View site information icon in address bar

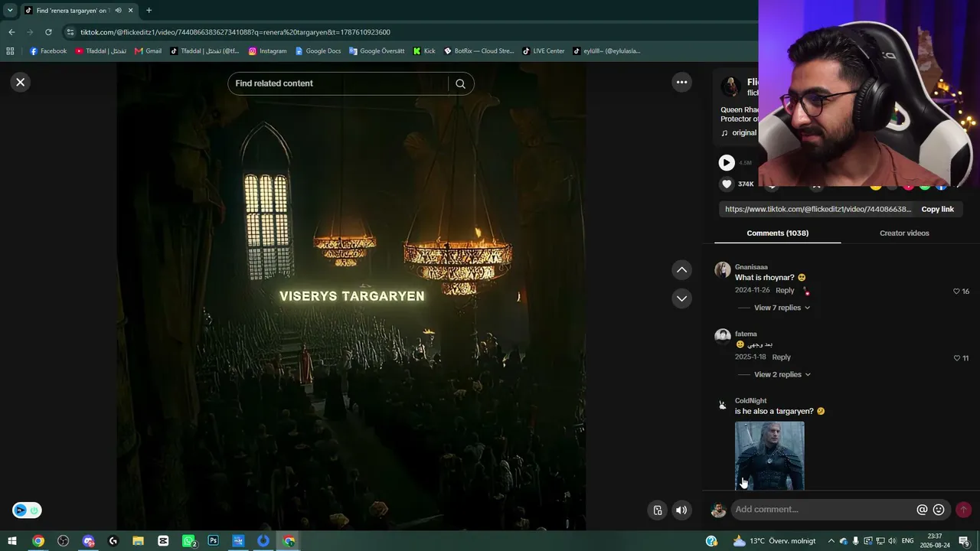click(70, 32)
